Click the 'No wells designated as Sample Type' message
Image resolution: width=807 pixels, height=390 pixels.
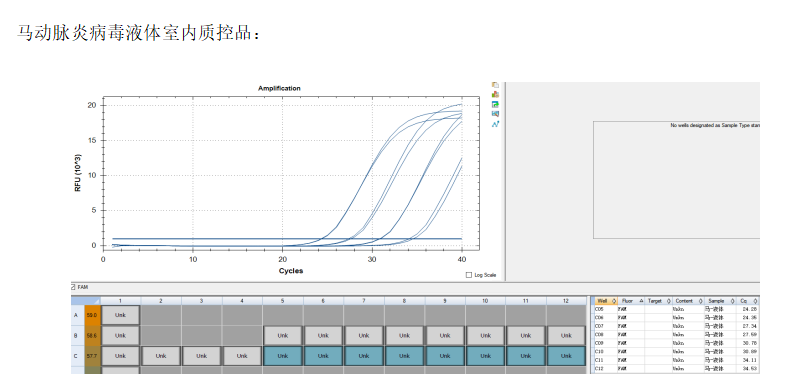pyautogui.click(x=715, y=125)
